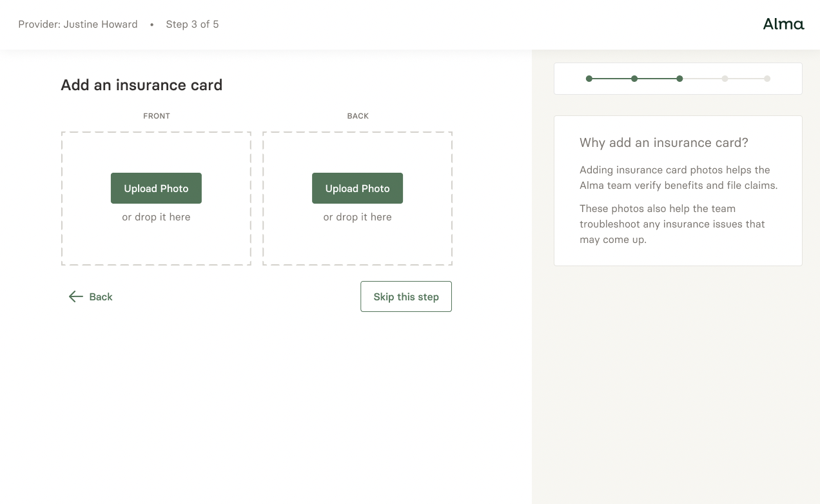Upload a photo for the card front
Image resolution: width=820 pixels, height=504 pixels.
click(x=156, y=188)
